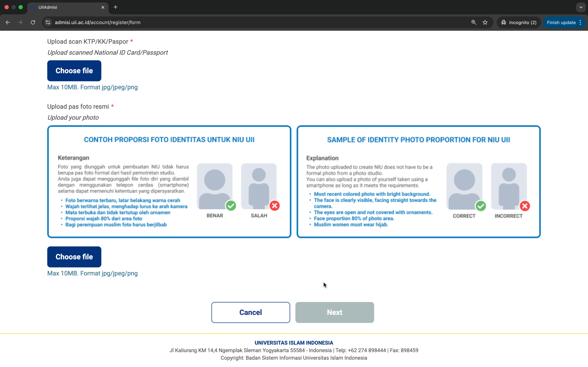Open the Chrome three-dot menu

(x=580, y=22)
